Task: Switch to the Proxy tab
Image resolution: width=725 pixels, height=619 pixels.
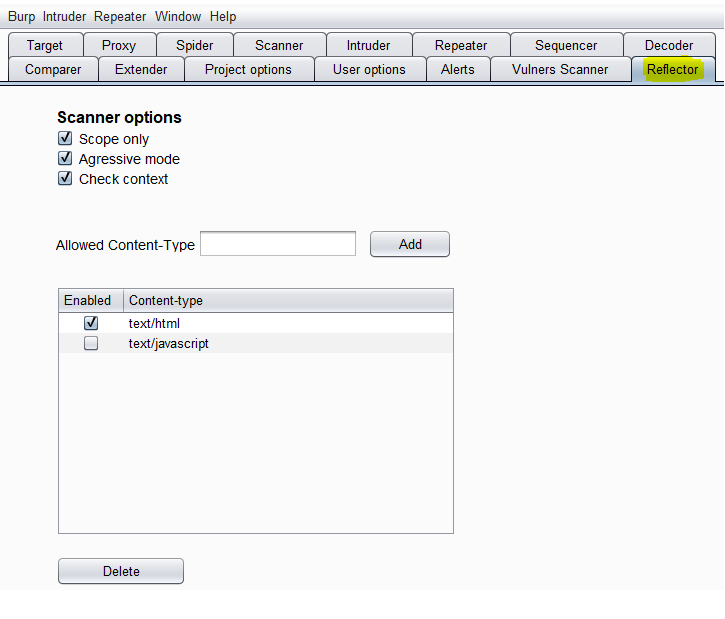Action: click(119, 45)
